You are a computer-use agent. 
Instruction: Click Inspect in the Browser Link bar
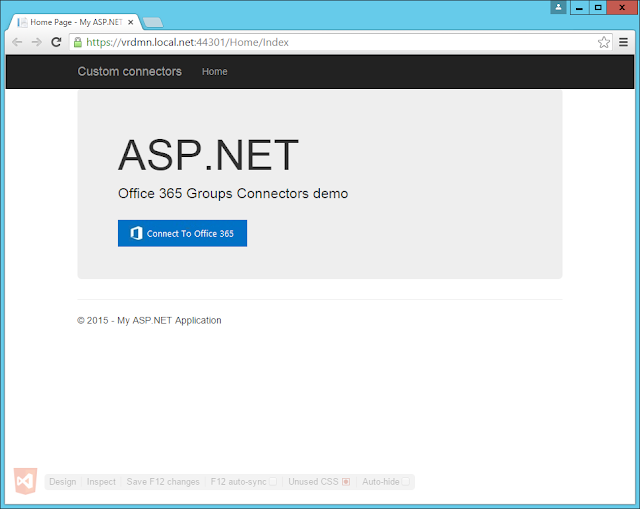click(101, 482)
